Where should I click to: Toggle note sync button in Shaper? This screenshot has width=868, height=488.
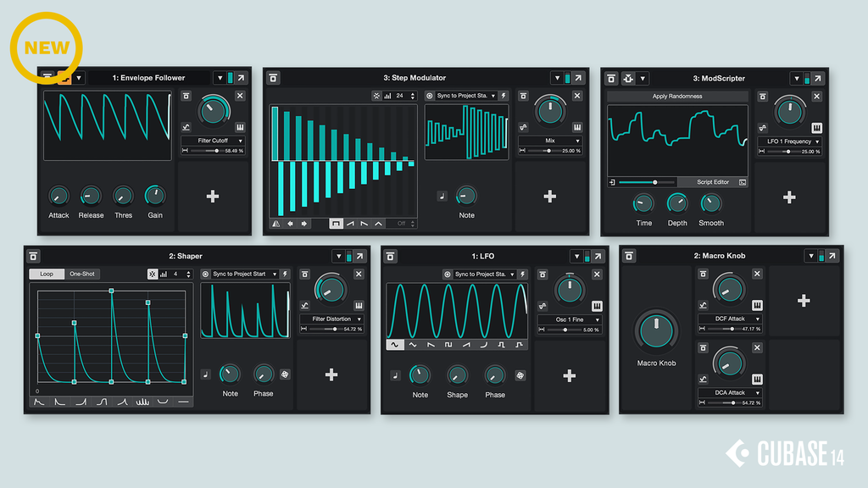pos(205,374)
